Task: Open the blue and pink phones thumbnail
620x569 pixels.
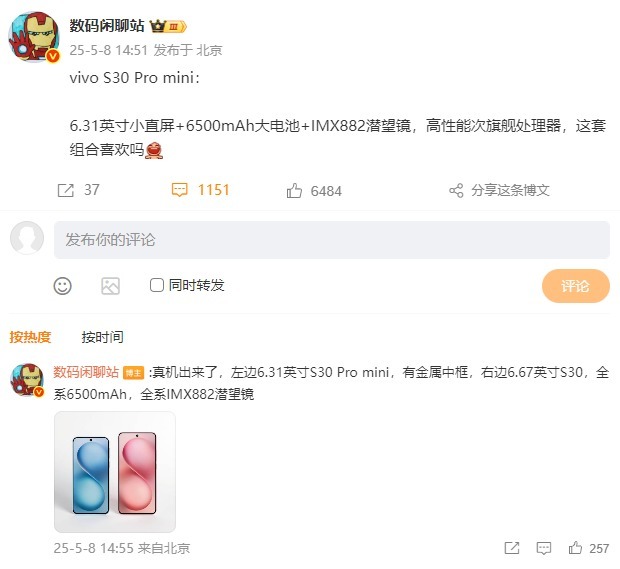Action: pyautogui.click(x=115, y=472)
